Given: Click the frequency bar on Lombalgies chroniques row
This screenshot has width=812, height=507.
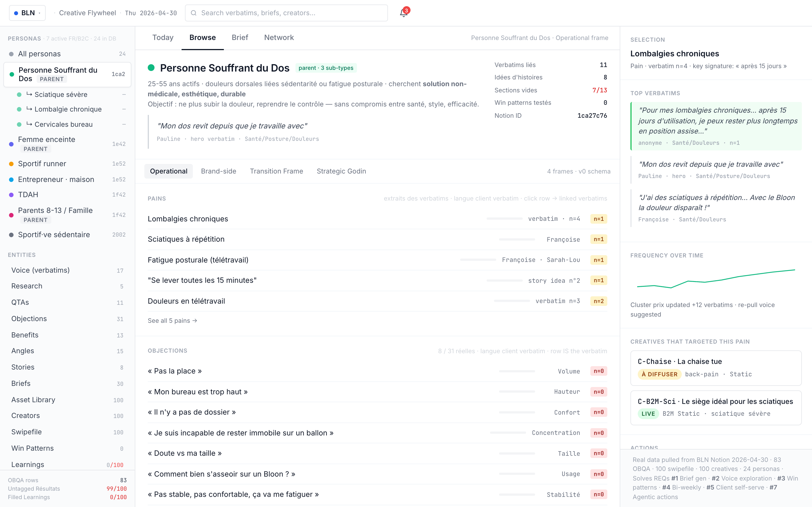Looking at the screenshot, I should [504, 219].
